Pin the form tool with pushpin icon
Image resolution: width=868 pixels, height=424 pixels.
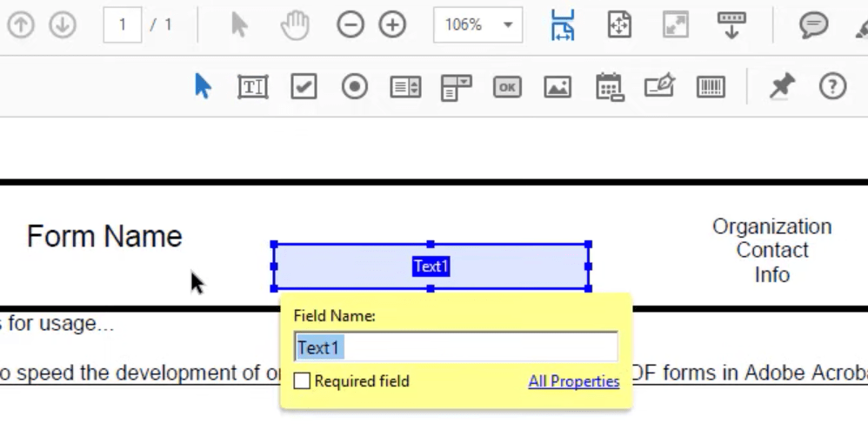(782, 86)
